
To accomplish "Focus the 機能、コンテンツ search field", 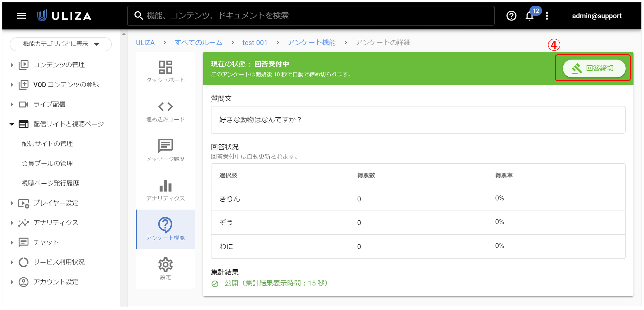I will (x=311, y=16).
